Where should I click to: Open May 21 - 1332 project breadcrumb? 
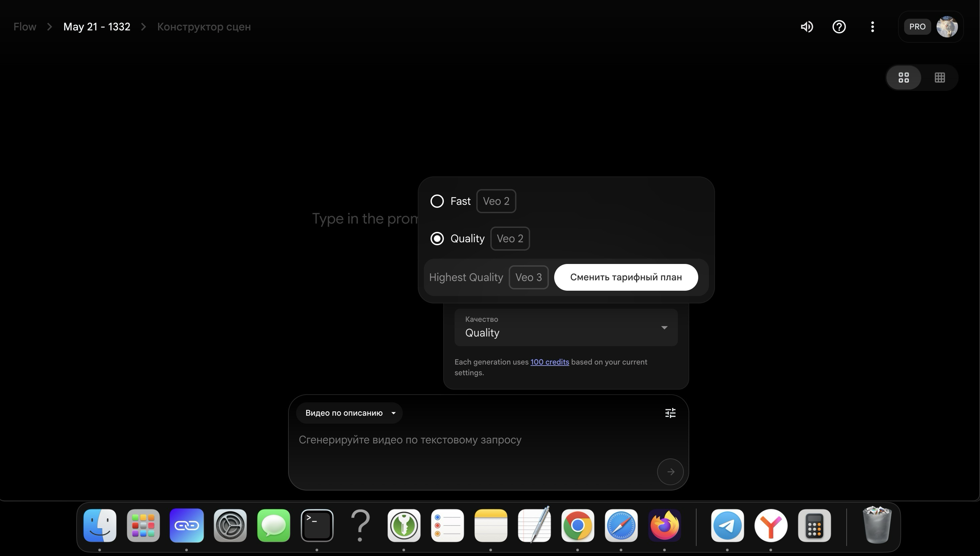[x=97, y=27]
